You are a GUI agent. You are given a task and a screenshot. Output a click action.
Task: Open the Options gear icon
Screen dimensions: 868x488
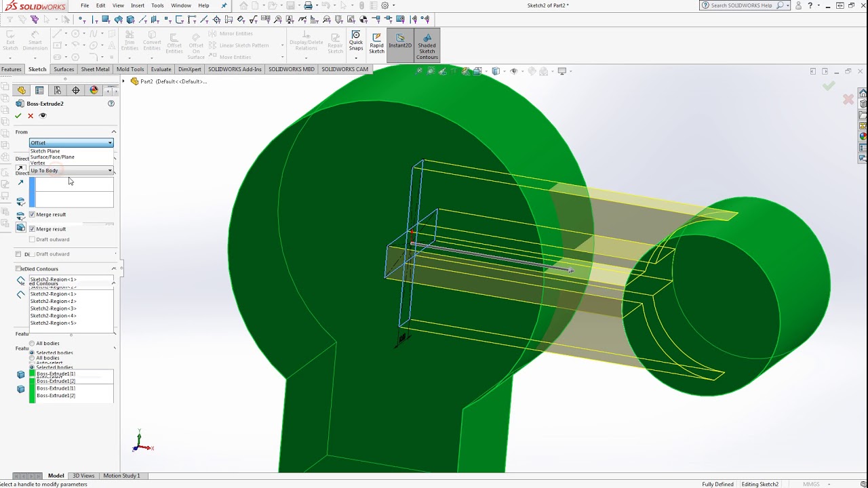point(384,5)
